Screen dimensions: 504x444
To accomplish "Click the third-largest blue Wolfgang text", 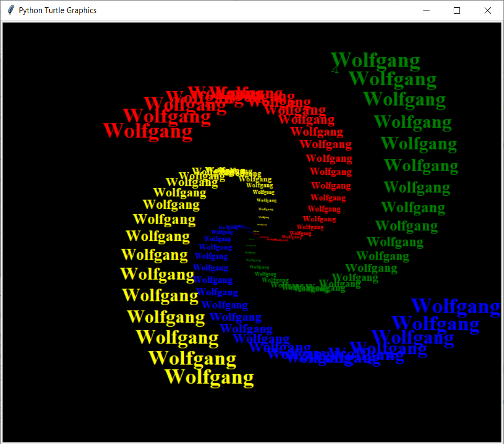I will point(412,338).
